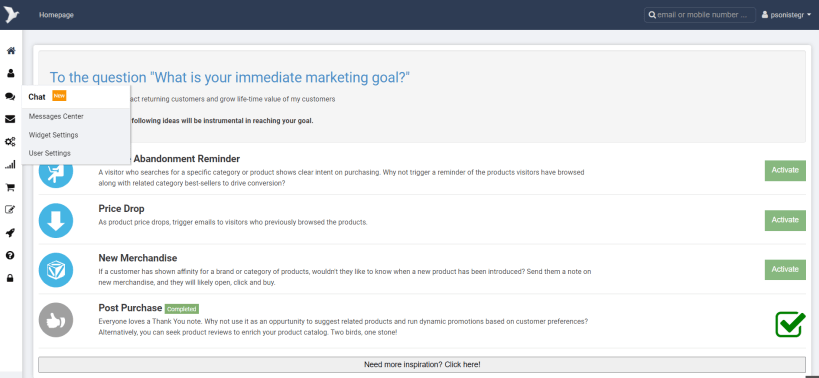Activate the Abandonment Reminder idea
This screenshot has height=378, width=819.
(785, 170)
